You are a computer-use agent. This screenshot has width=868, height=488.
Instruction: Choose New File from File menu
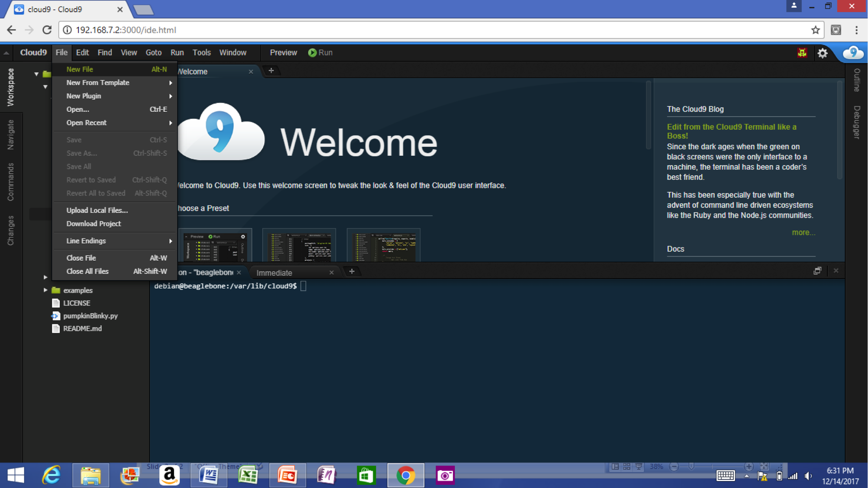[x=115, y=69]
